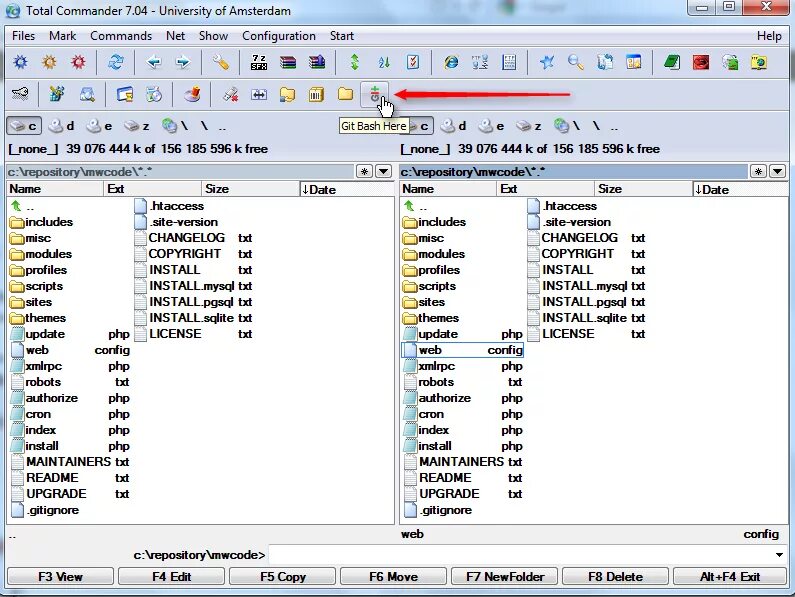Open right panel directory history dropdown arrow
The height and width of the screenshot is (597, 795).
(x=778, y=171)
